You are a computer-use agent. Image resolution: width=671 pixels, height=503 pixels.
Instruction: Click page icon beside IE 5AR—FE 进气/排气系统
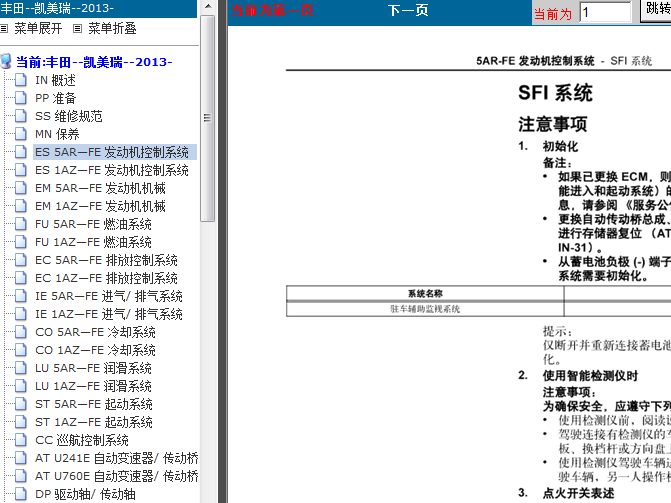point(21,296)
